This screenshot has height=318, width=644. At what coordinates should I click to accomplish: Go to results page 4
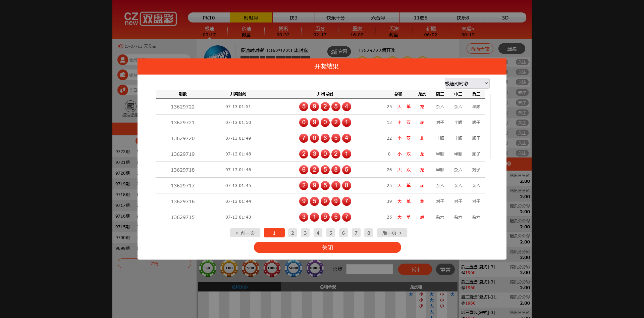(x=318, y=233)
